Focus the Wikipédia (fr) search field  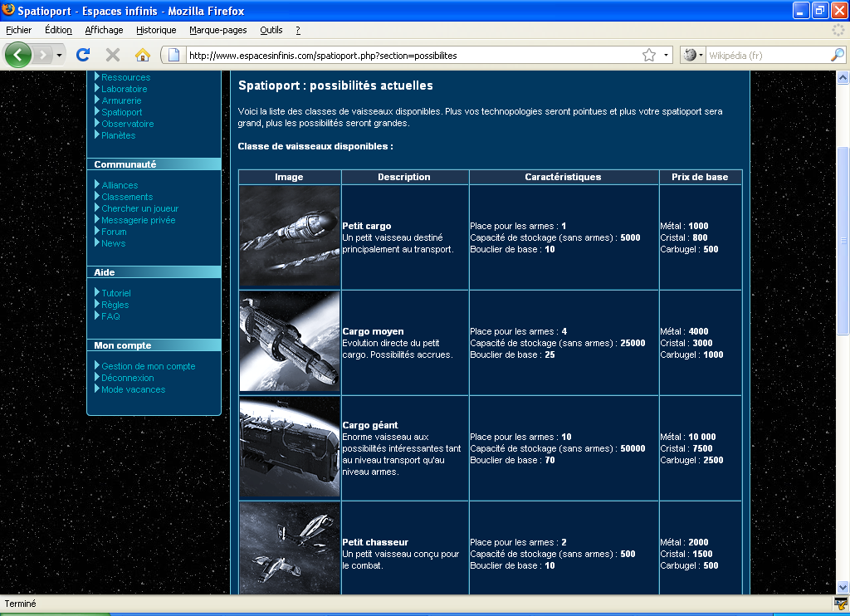click(x=768, y=56)
